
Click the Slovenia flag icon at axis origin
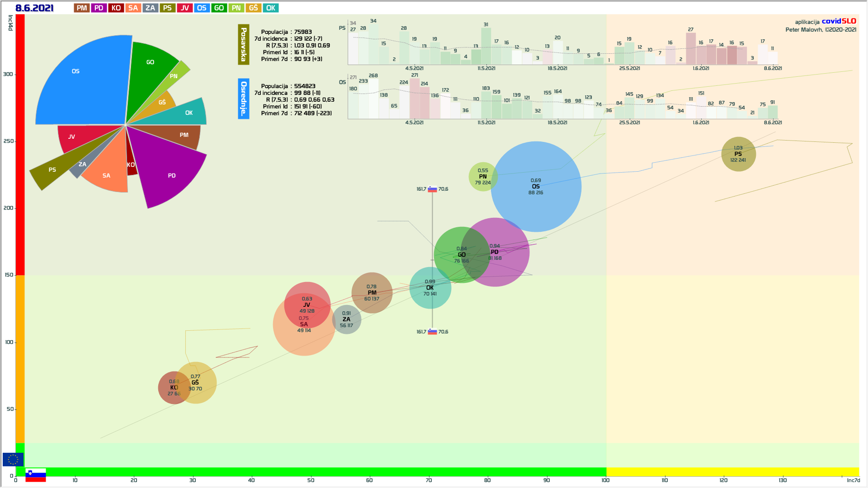tap(36, 475)
